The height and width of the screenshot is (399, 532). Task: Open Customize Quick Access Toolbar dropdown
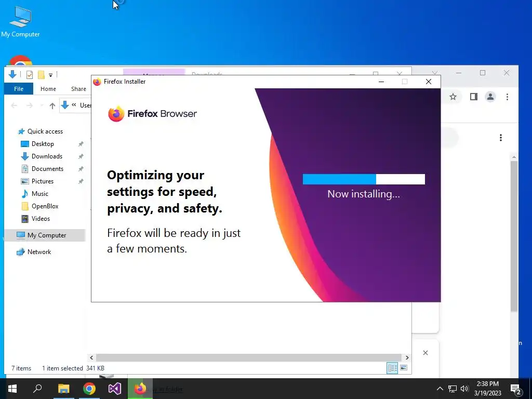(50, 75)
